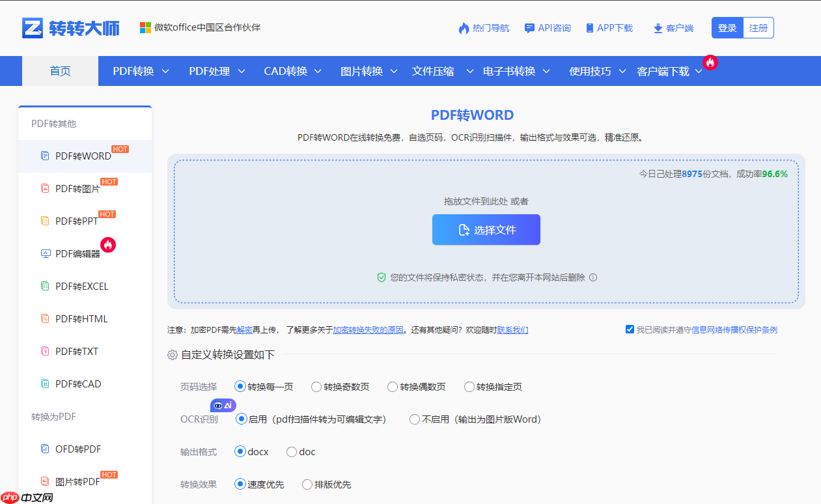Click the red flame badge on PDF编辑器

(108, 245)
